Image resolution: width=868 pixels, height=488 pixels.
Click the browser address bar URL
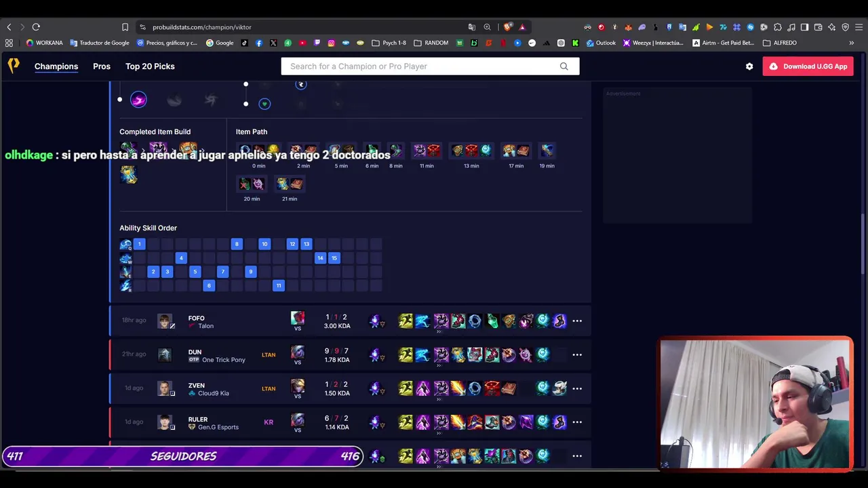pyautogui.click(x=202, y=27)
